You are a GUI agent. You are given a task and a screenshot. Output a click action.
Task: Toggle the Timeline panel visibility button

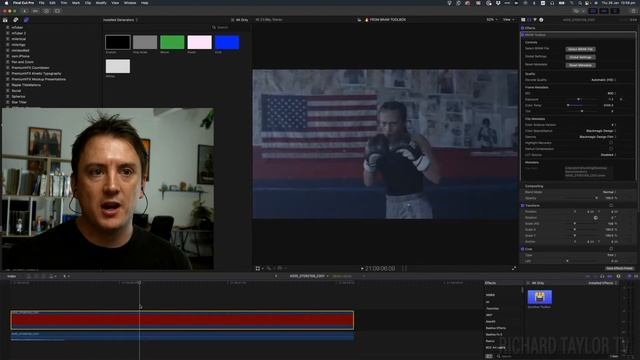[x=604, y=11]
